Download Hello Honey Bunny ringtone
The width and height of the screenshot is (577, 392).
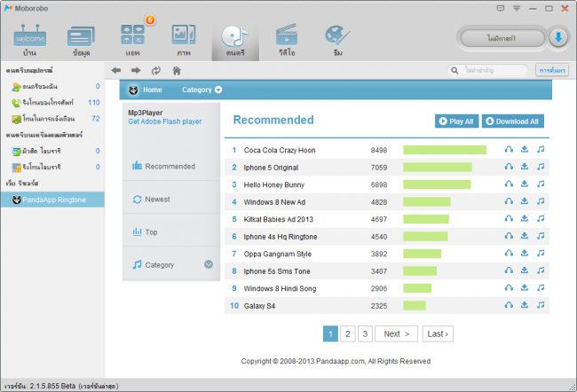[525, 184]
